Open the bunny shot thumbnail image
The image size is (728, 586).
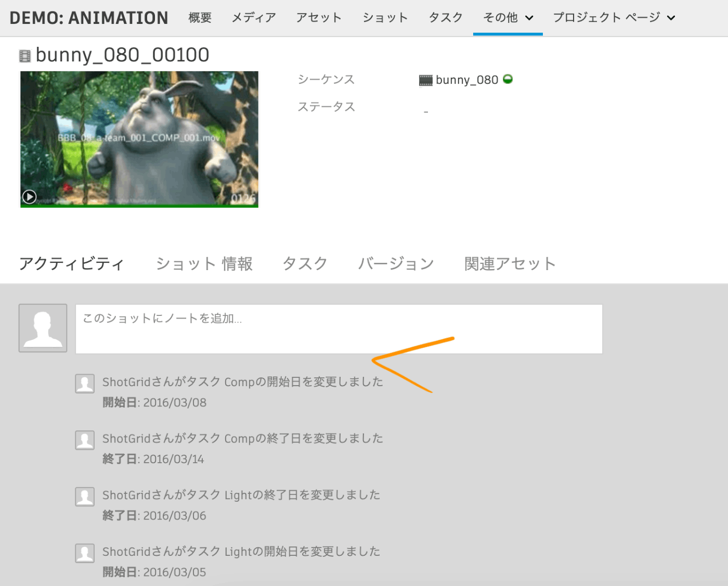139,139
